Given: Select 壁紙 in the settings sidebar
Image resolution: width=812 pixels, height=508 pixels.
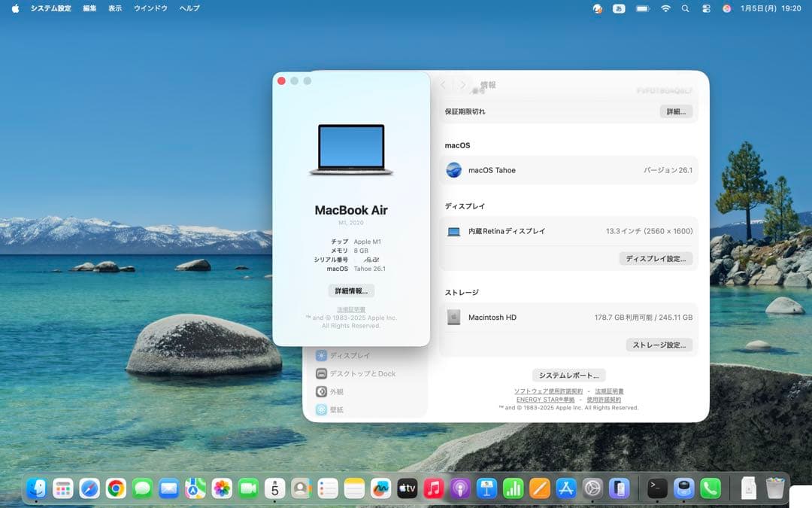Looking at the screenshot, I should [330, 409].
